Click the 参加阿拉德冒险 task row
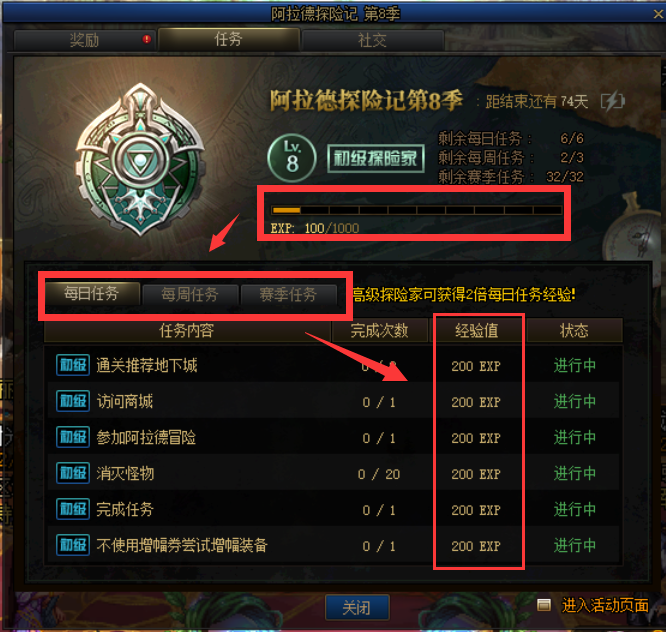The width and height of the screenshot is (666, 632). (333, 437)
